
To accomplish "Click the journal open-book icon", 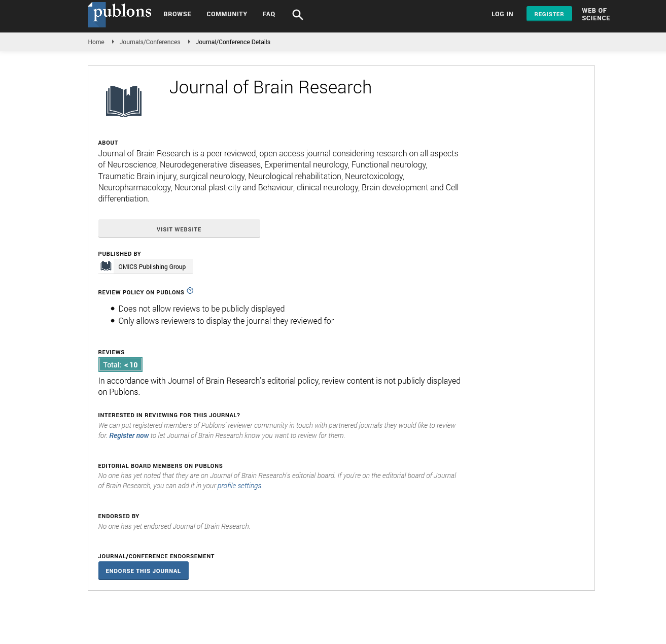I will coord(124,101).
